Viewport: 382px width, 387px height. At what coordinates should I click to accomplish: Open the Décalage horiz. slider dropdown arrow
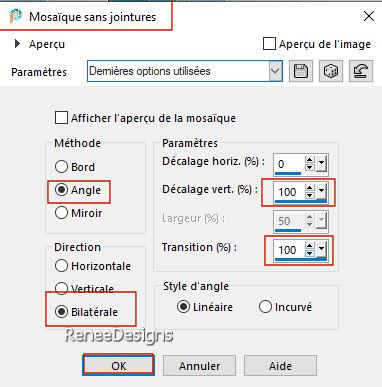[x=321, y=164]
